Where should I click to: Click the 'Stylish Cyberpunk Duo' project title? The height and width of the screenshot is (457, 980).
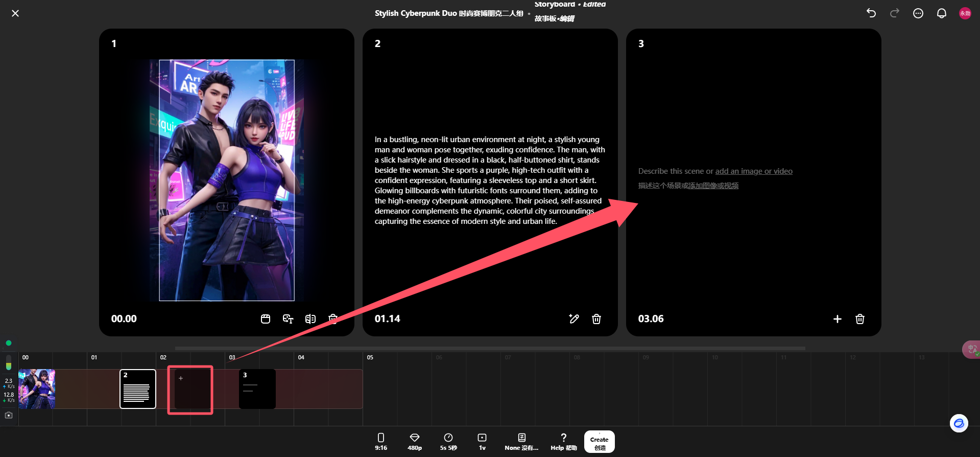coord(449,13)
